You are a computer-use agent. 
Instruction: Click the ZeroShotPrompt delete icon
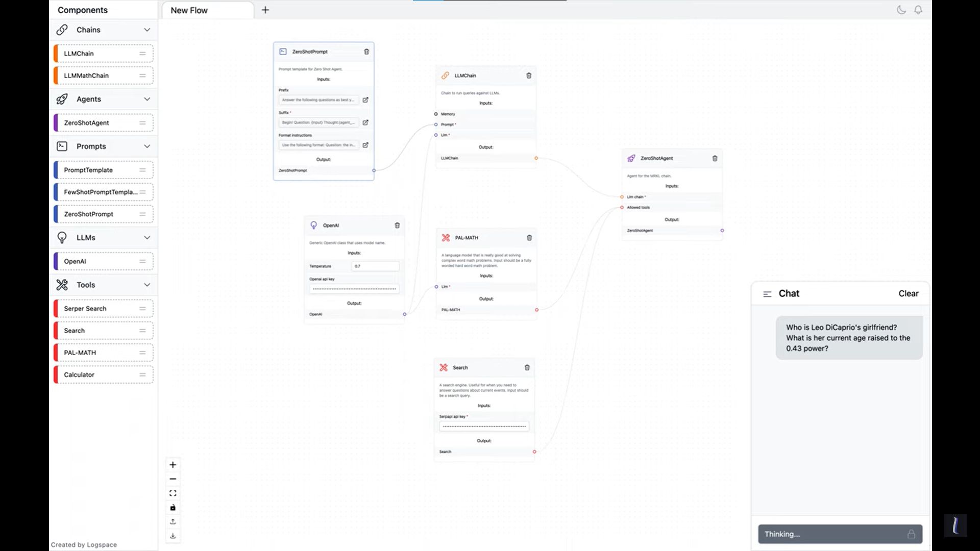coord(367,51)
